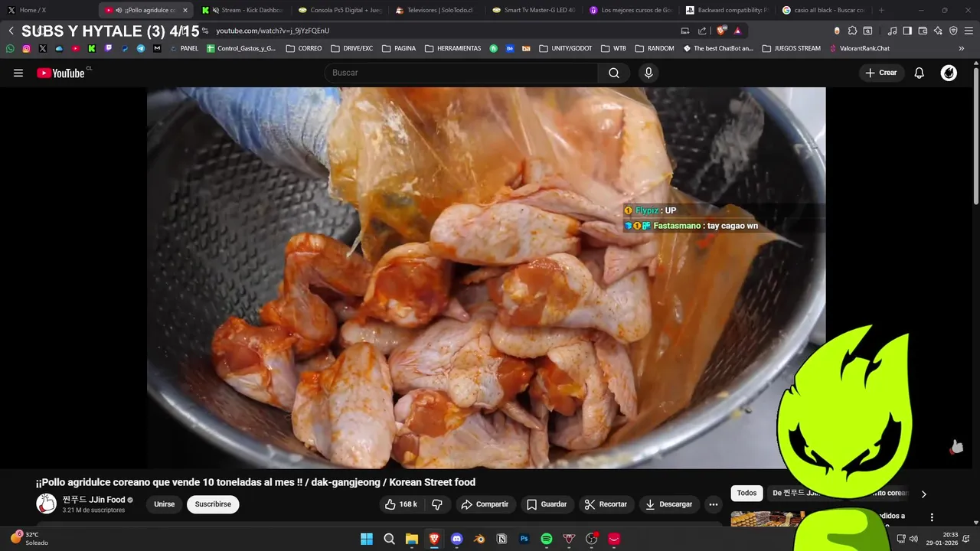980x551 pixels.
Task: Open PayPal bookmark icon
Action: 125,48
